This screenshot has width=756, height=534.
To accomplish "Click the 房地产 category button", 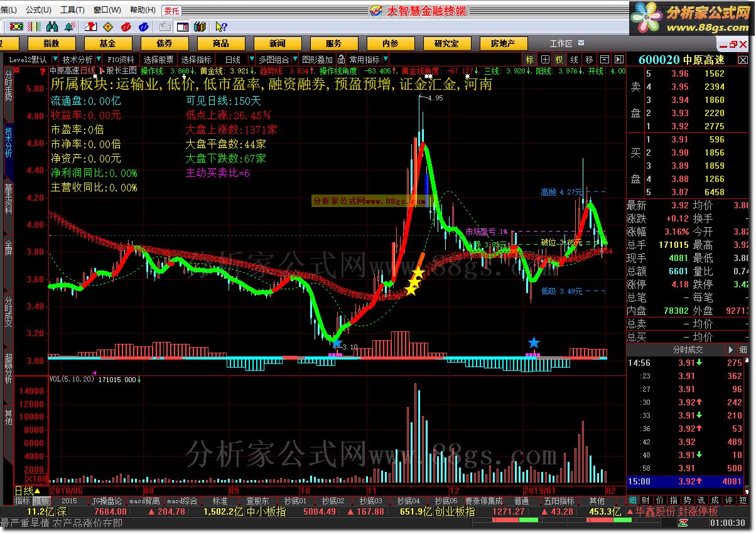I will click(x=503, y=43).
